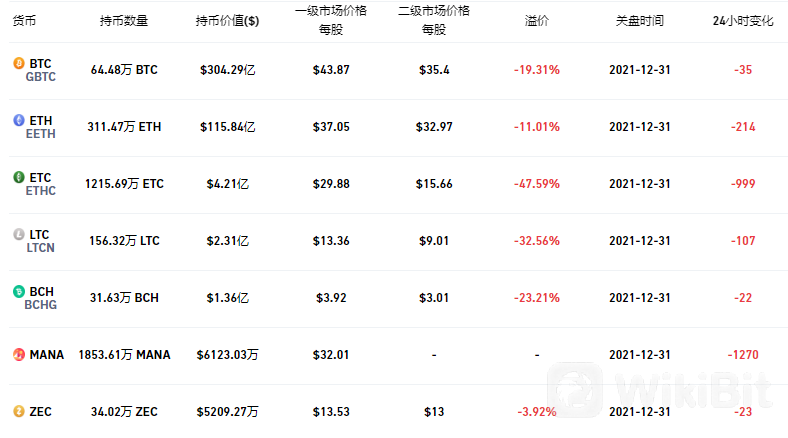Viewport: 788px width, 438px height.
Task: Click the Bitcoin coin icon
Action: (19, 63)
